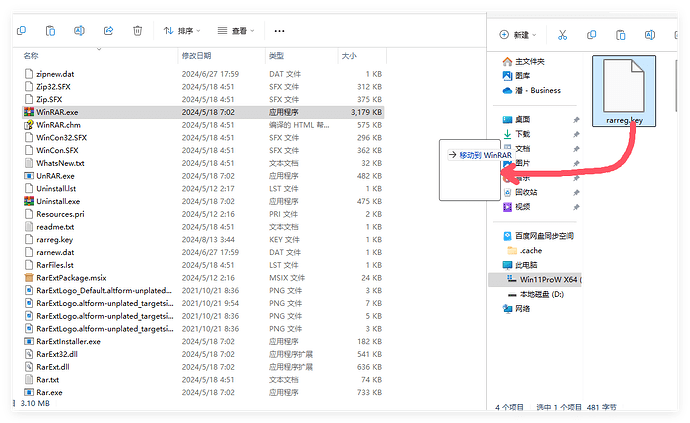The height and width of the screenshot is (423, 690).
Task: Open the .cache folder in navigation pane
Action: [525, 250]
